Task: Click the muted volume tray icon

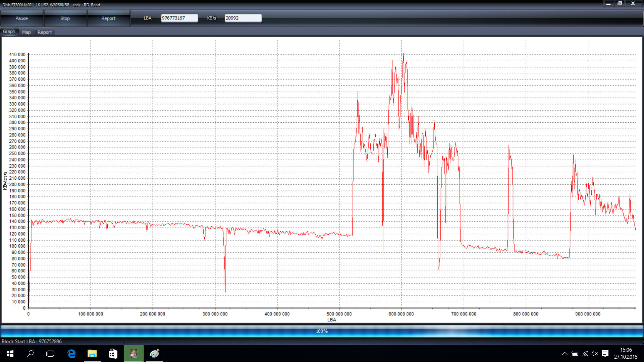Action: click(x=595, y=354)
